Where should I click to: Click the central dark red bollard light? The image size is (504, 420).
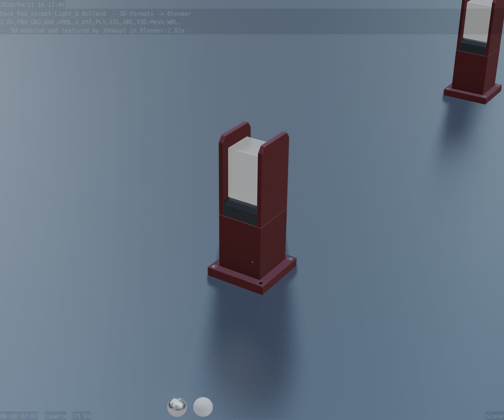pos(252,208)
